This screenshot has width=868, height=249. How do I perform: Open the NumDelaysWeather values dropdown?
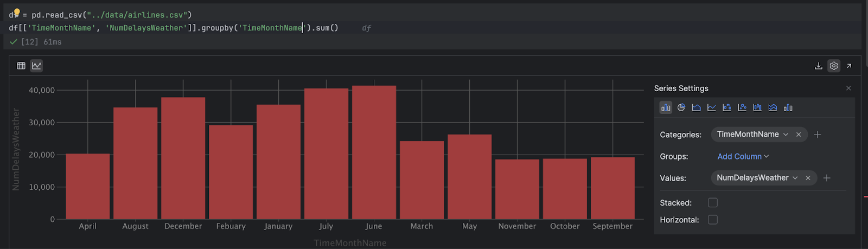pyautogui.click(x=795, y=178)
